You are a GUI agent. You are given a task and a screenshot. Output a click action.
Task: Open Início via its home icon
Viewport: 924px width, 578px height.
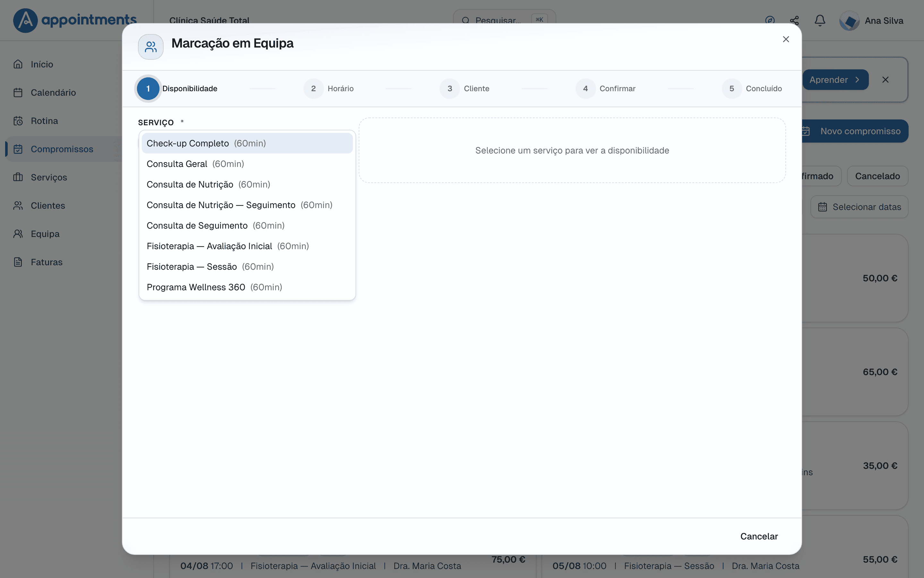[x=18, y=64]
